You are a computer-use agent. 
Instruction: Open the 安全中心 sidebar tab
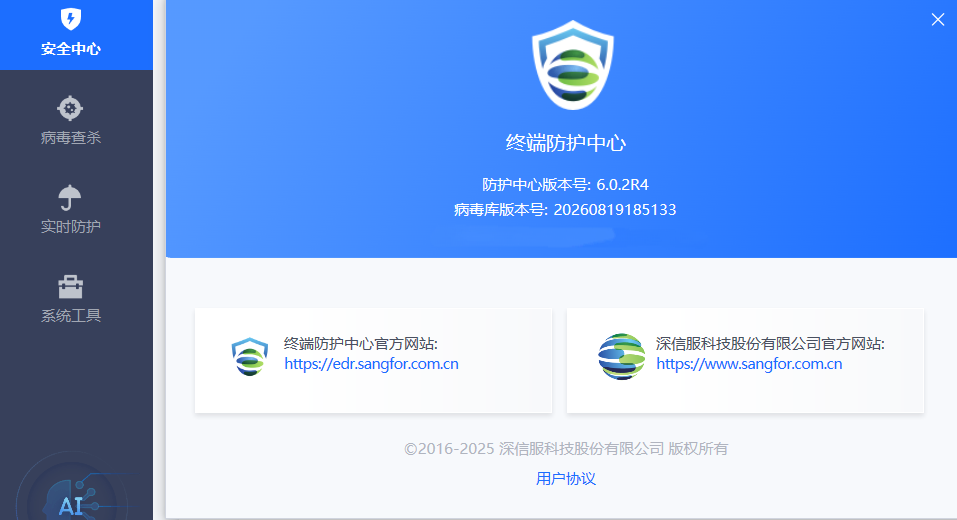click(x=76, y=35)
